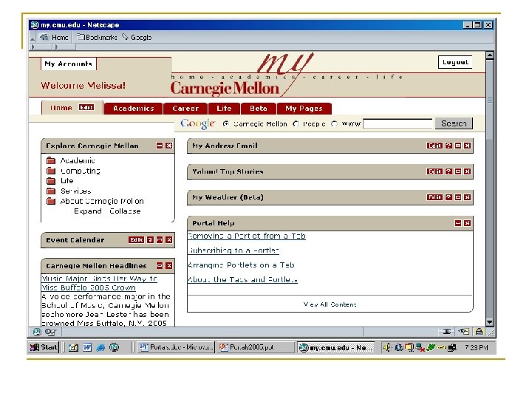
Task: Close the Explore Carnegie Mellon portlet
Action: 169,146
